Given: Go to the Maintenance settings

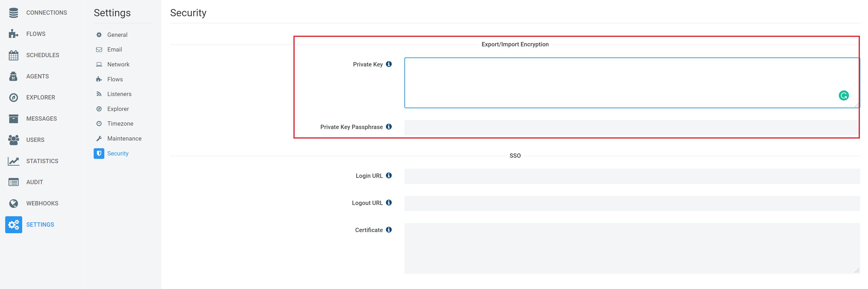Looking at the screenshot, I should (x=124, y=139).
